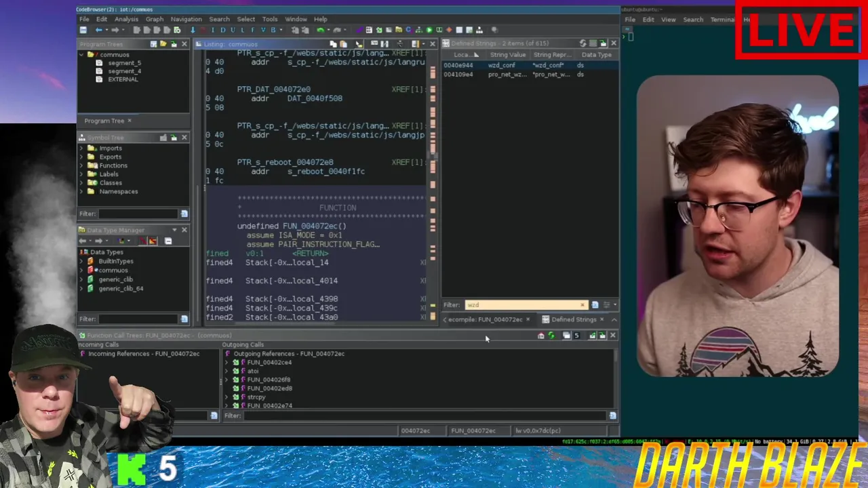Open the Search menu in CodeBrowser
Viewport: 868px width, 488px height.
(x=219, y=19)
